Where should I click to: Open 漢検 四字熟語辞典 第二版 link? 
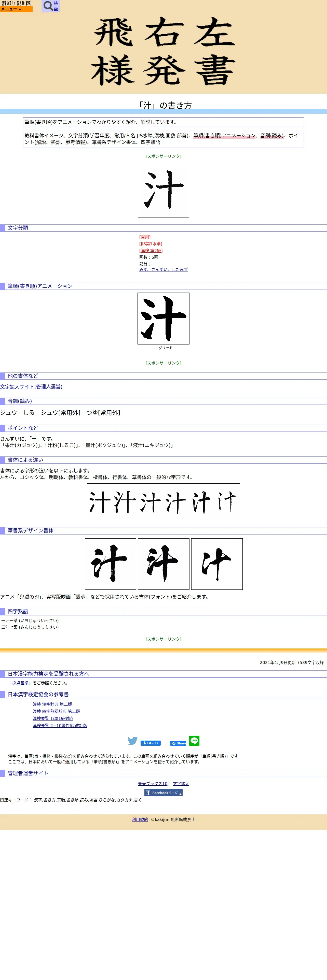coord(56,711)
